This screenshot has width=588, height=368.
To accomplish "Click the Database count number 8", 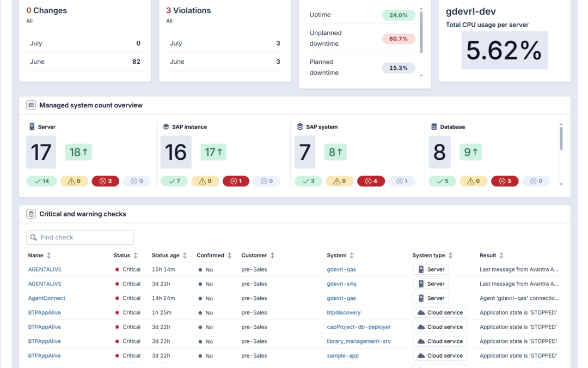I will (439, 152).
